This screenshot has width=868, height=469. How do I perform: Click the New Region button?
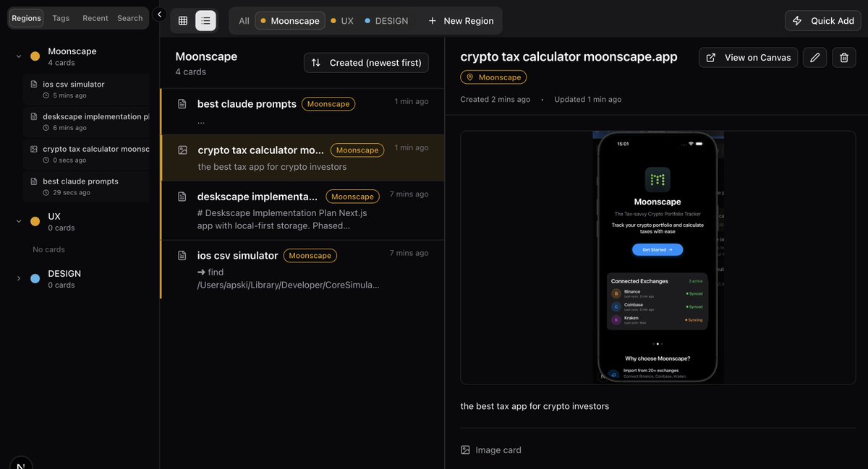tap(461, 21)
